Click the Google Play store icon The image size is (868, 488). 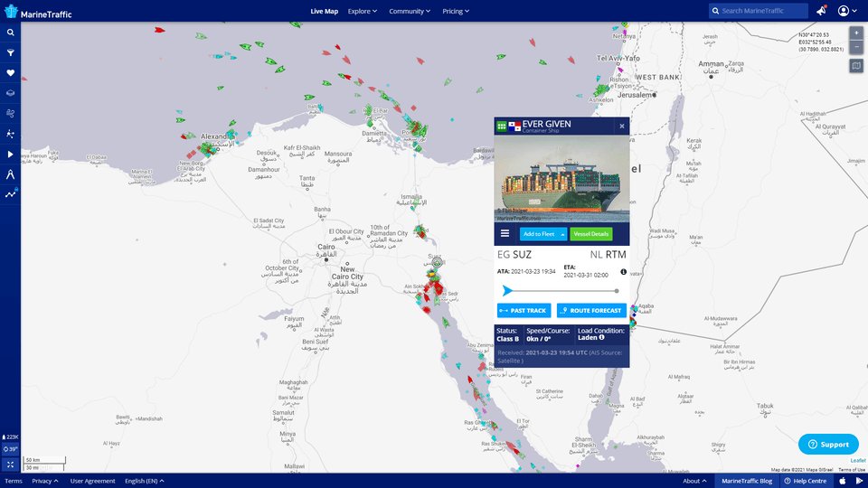(x=859, y=481)
